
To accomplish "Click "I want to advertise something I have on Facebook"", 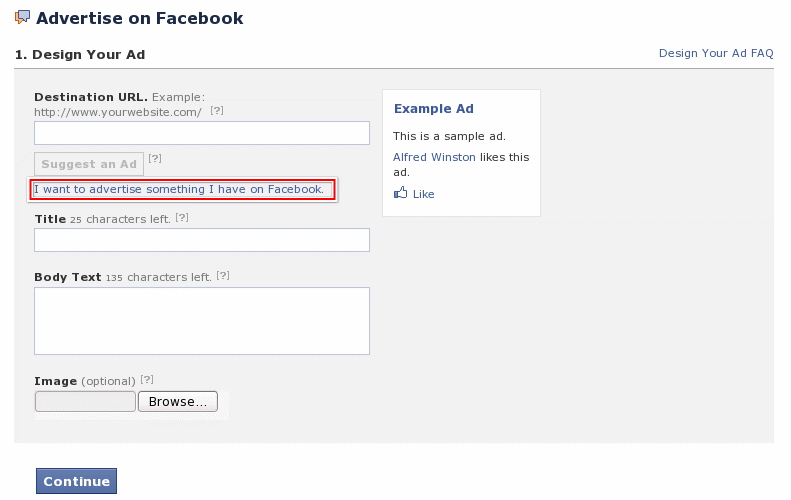I will coord(179,189).
